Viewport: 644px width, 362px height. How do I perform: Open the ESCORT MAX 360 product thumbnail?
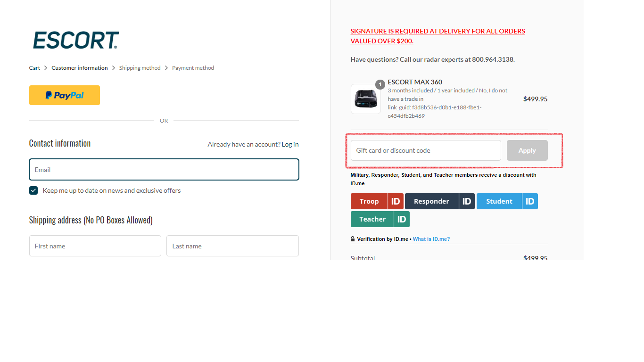tap(366, 99)
